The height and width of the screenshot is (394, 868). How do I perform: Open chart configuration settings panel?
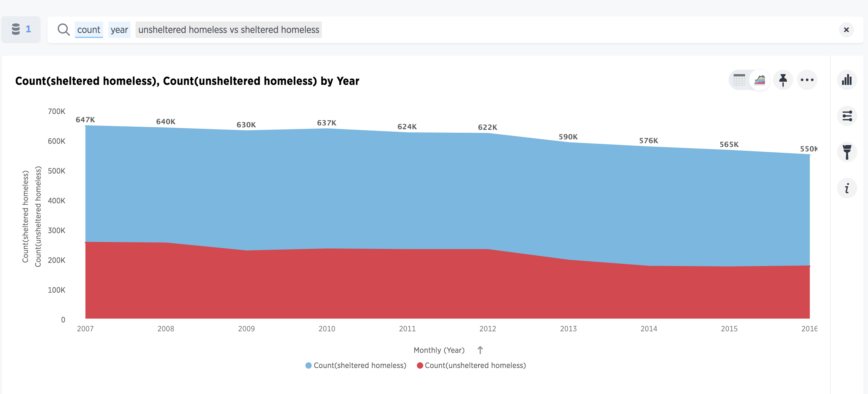(x=847, y=116)
